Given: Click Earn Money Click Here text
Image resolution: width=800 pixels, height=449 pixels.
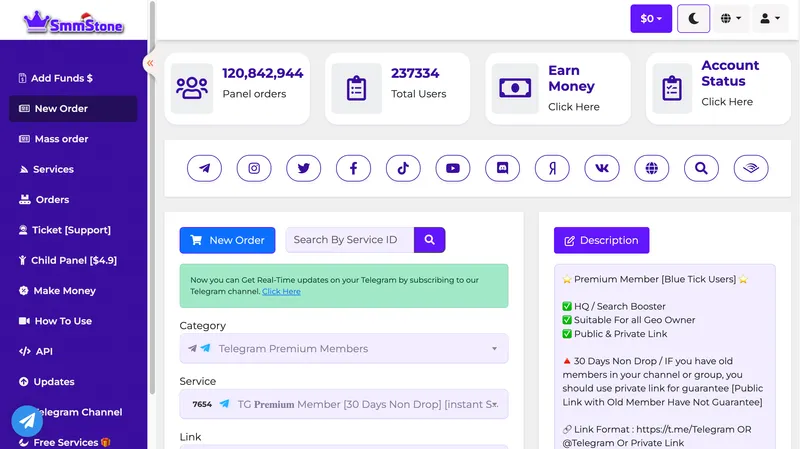Looking at the screenshot, I should 574,107.
